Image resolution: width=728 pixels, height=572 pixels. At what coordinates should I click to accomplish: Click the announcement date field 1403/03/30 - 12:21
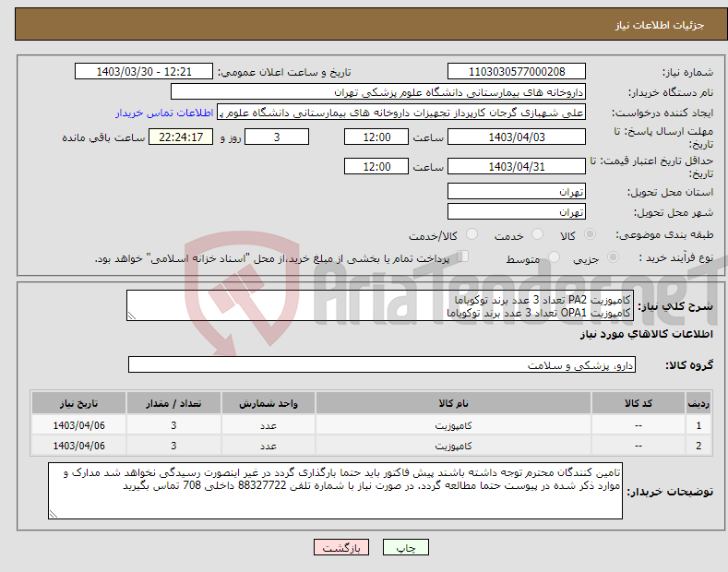(143, 72)
